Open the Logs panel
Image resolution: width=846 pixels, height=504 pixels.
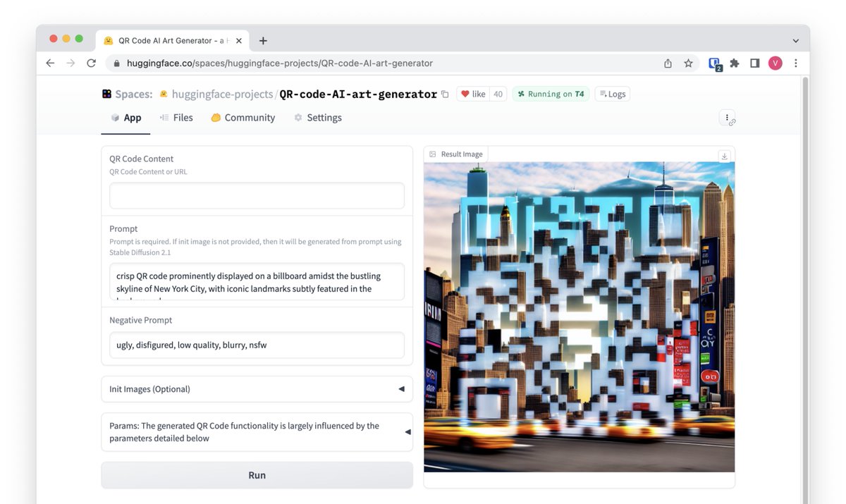[x=612, y=93]
